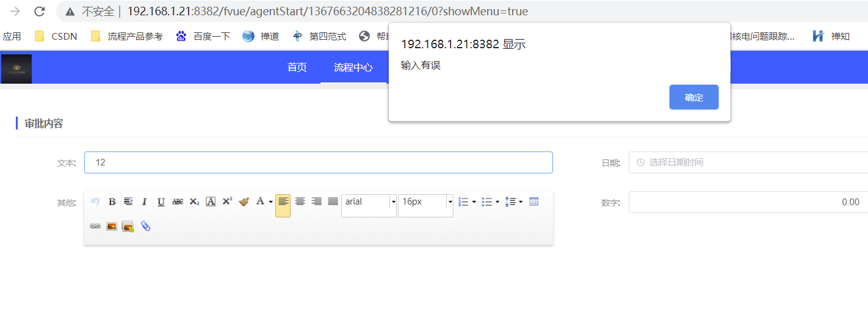Insert an unordered bullet list
868x320 pixels.
[x=486, y=202]
